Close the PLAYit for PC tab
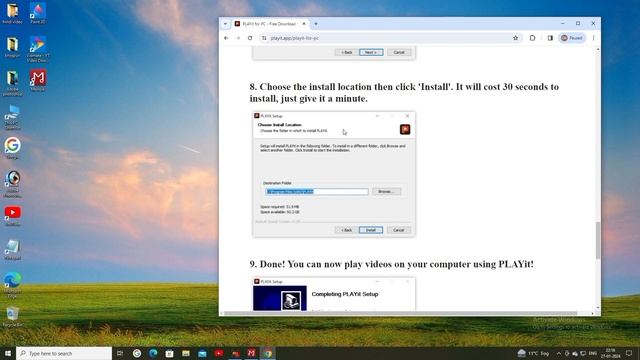The image size is (640, 360). 304,24
